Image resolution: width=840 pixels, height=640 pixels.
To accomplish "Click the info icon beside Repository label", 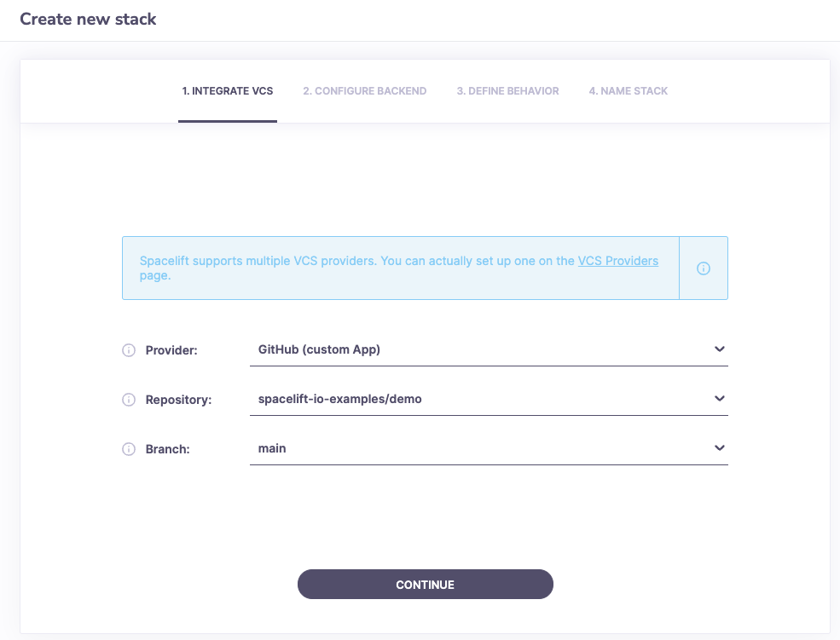I will click(129, 400).
